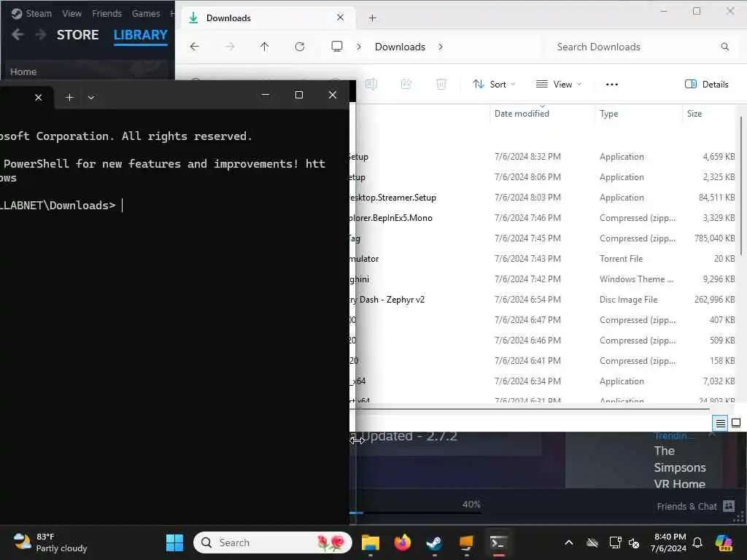Click the Explorer vertical scrollbar
The height and width of the screenshot is (560, 747).
pos(741,186)
